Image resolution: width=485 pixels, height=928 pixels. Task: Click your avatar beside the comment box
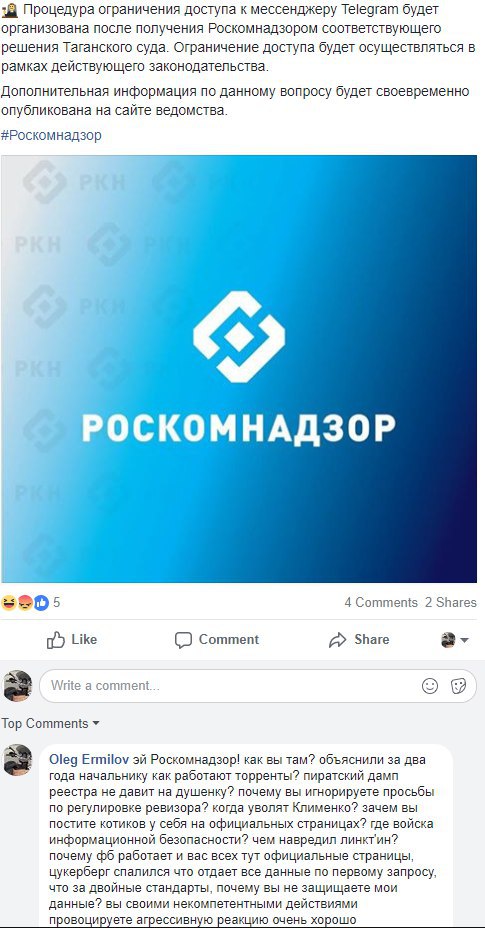[x=18, y=685]
